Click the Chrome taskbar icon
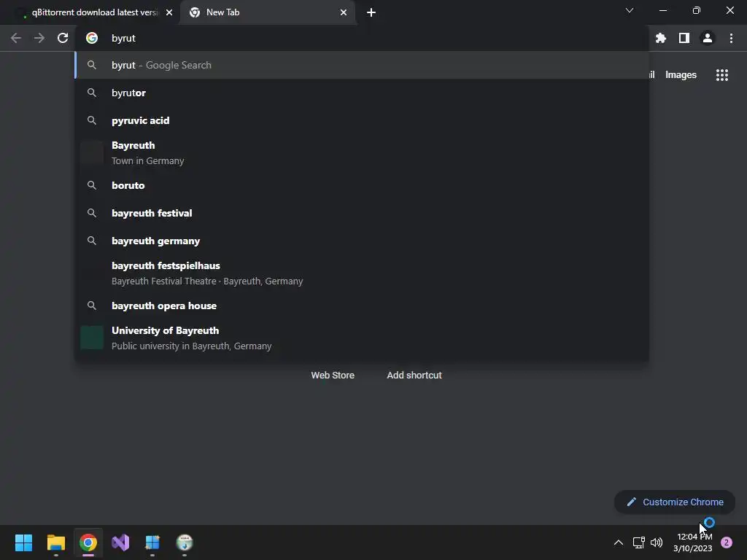The width and height of the screenshot is (747, 560). [88, 542]
